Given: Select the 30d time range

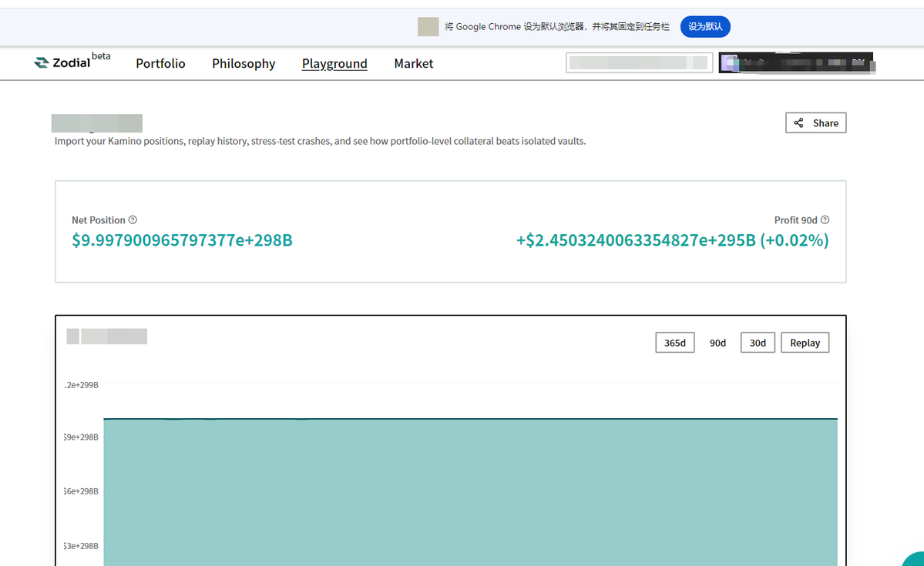Looking at the screenshot, I should (x=757, y=342).
